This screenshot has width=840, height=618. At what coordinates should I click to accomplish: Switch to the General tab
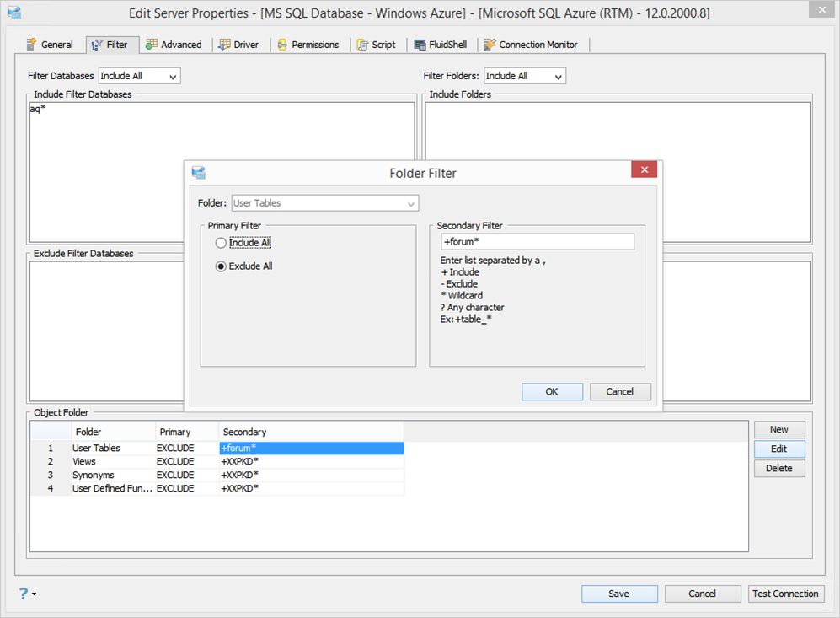(x=50, y=45)
